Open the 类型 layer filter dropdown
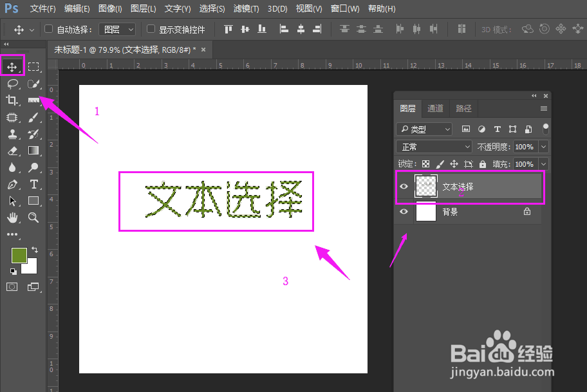The height and width of the screenshot is (392, 587). (424, 129)
